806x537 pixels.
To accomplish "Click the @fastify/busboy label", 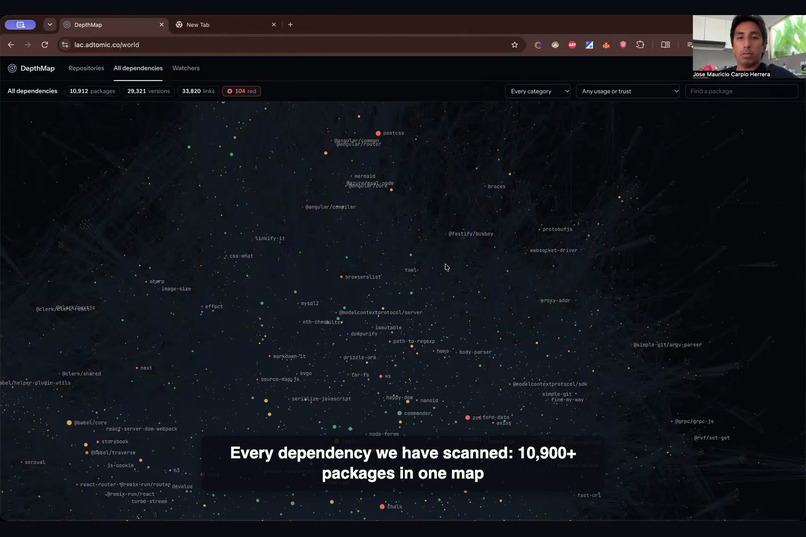I will point(471,234).
